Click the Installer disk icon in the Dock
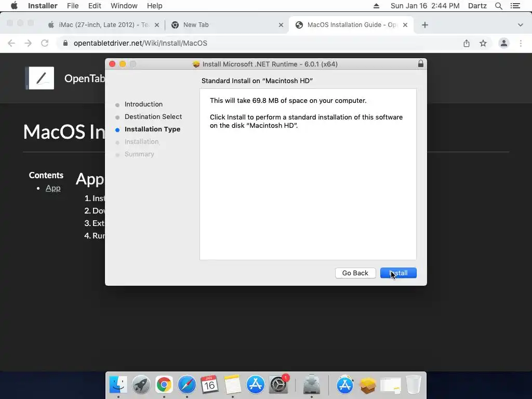 311,385
